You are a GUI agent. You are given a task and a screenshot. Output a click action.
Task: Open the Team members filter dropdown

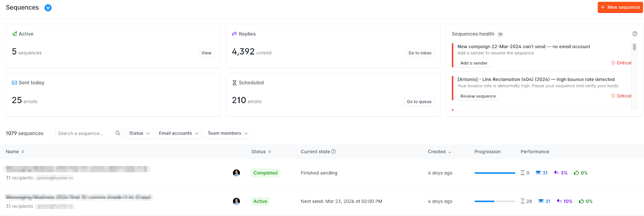[227, 133]
